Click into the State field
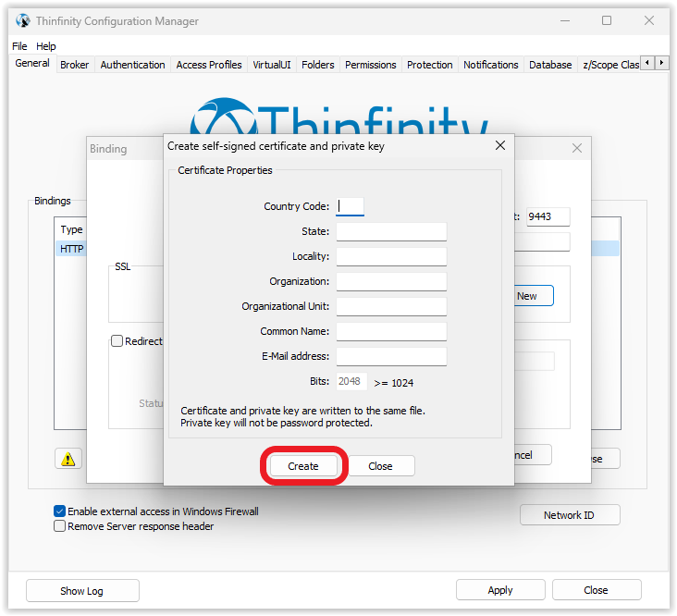The image size is (677, 616). tap(391, 231)
